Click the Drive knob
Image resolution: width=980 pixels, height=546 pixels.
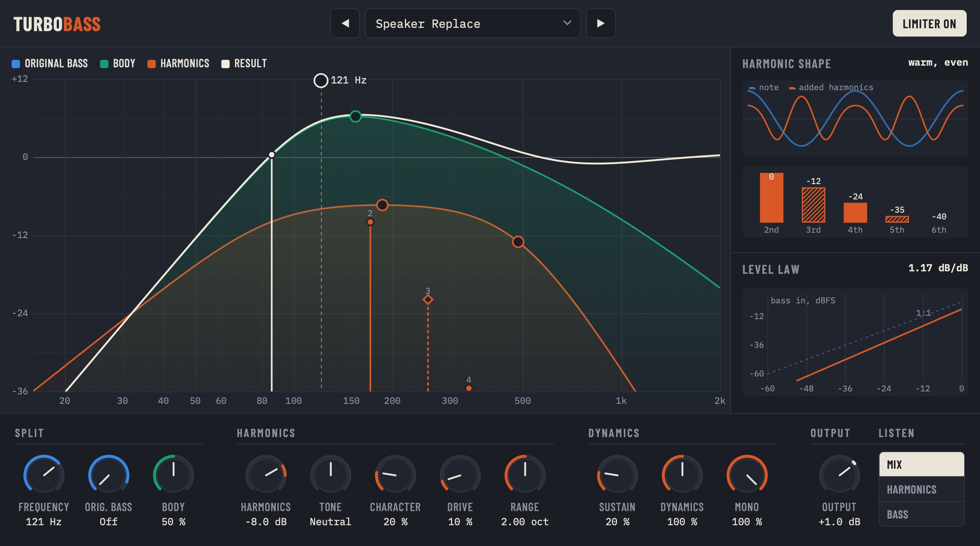460,475
